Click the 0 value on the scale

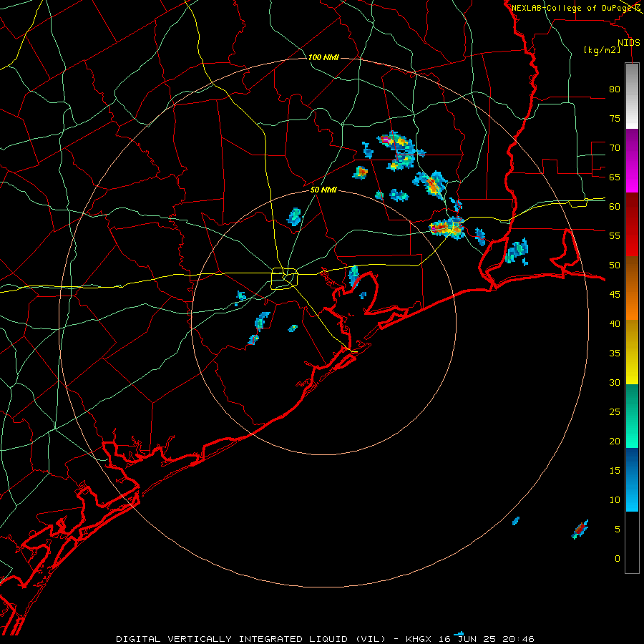[x=618, y=559]
